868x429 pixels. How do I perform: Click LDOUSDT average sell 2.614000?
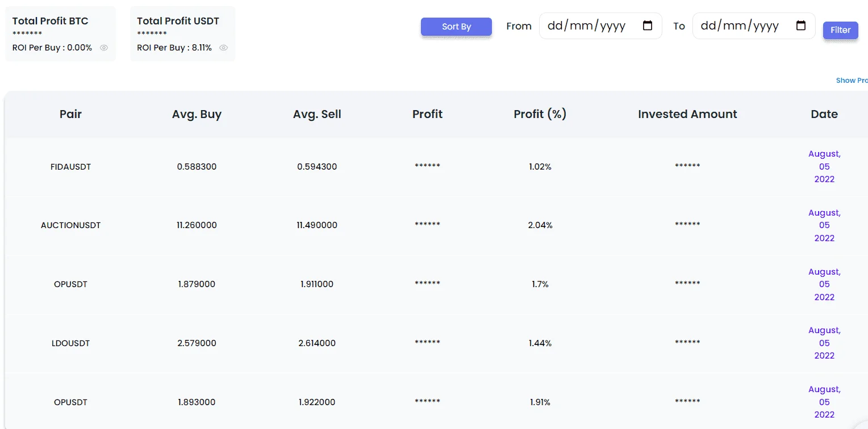(317, 343)
